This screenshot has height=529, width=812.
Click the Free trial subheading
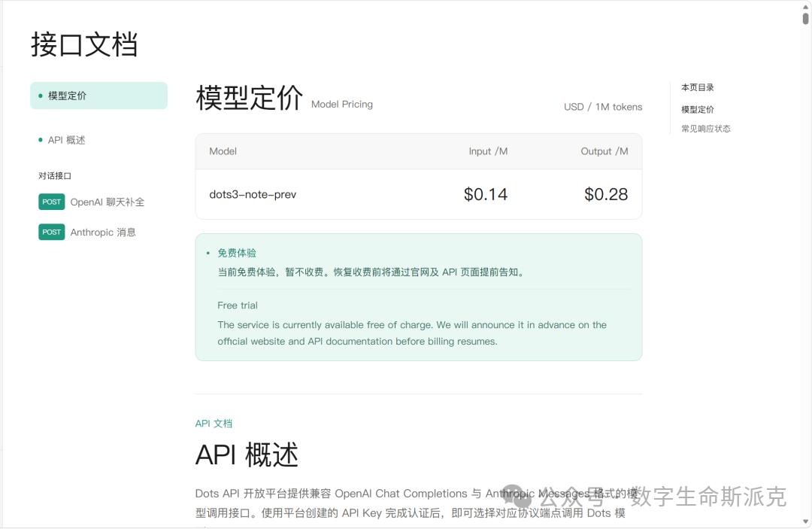(237, 306)
